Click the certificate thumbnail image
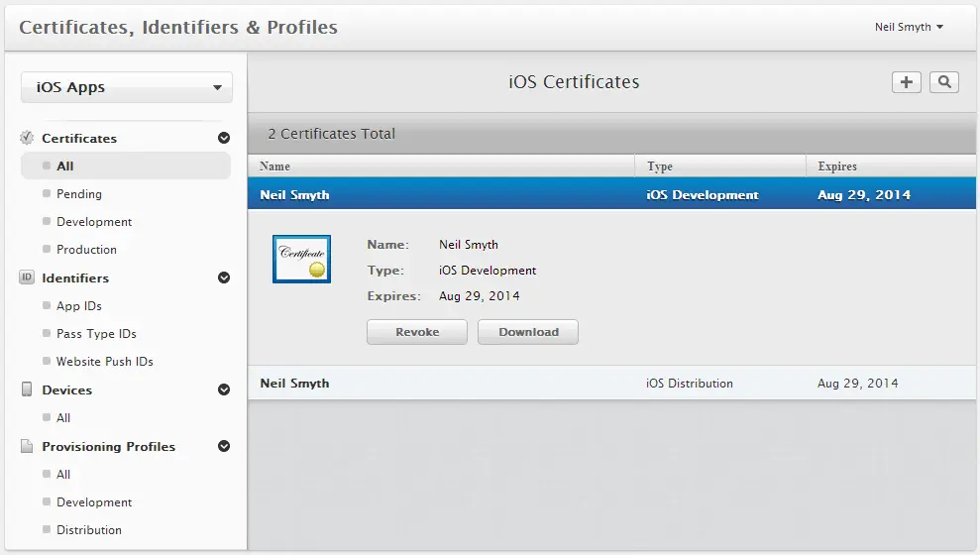 coord(301,260)
